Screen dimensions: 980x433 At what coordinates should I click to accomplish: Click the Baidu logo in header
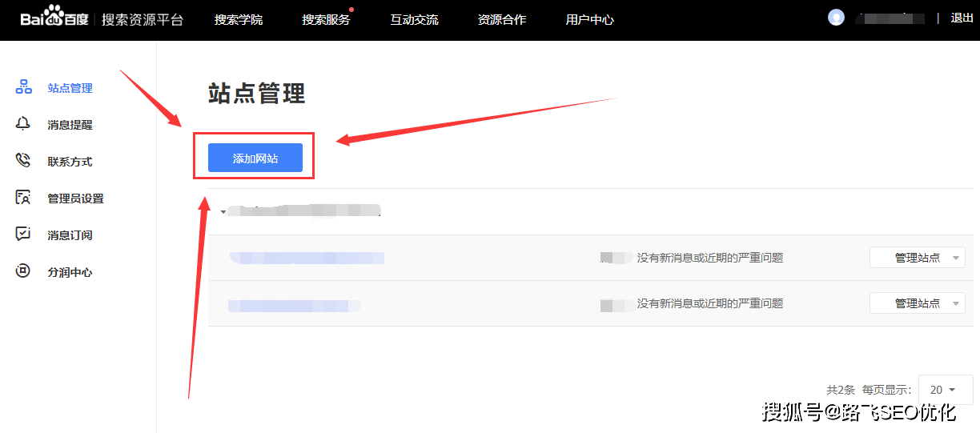pyautogui.click(x=54, y=18)
